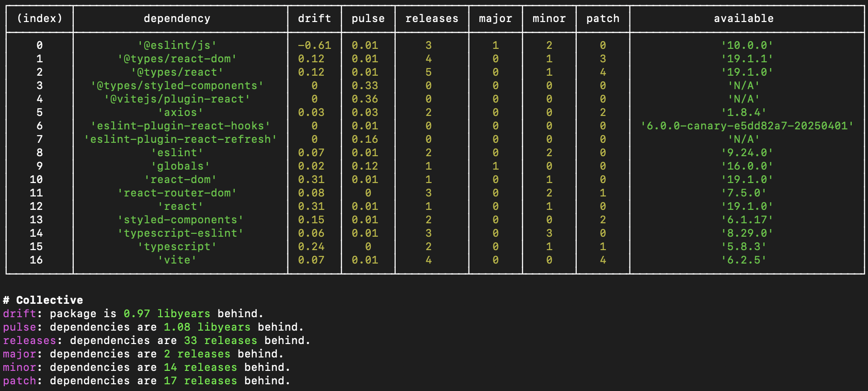Select the '@types/react-dom' dependency name
868x391 pixels.
pos(177,59)
